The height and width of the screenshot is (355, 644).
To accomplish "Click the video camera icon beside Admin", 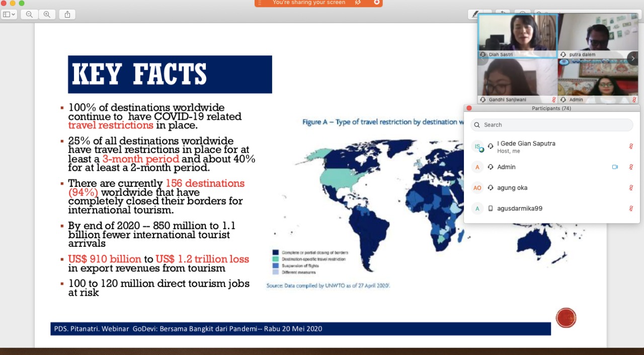I will point(615,167).
